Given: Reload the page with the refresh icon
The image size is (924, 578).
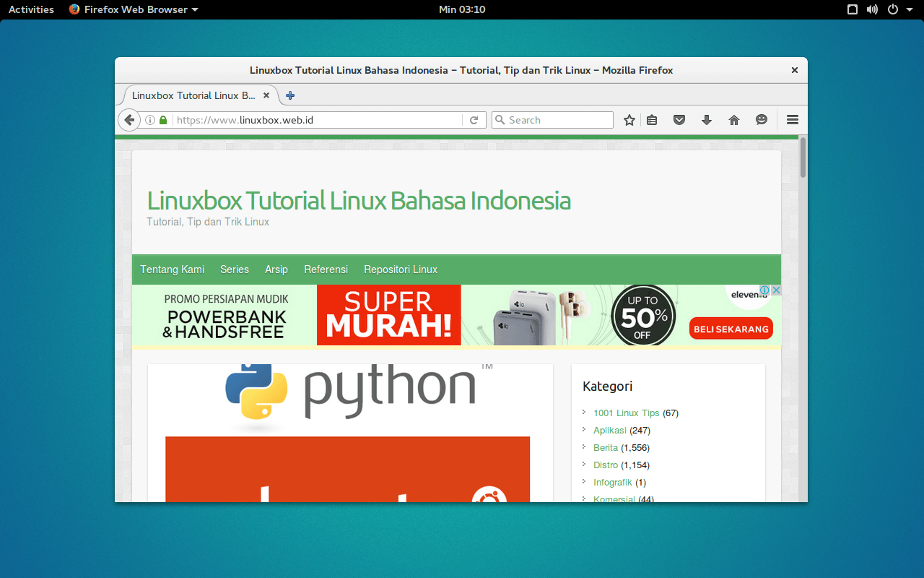Looking at the screenshot, I should point(474,120).
